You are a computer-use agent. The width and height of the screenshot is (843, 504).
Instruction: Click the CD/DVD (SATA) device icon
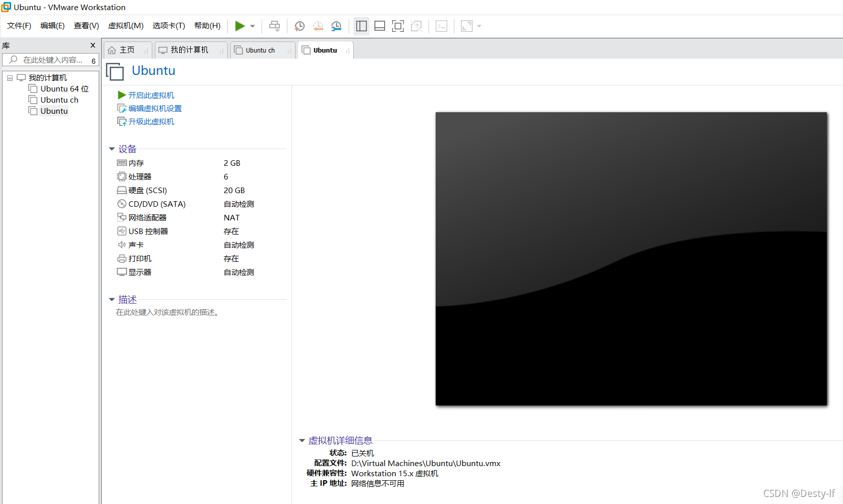point(122,204)
